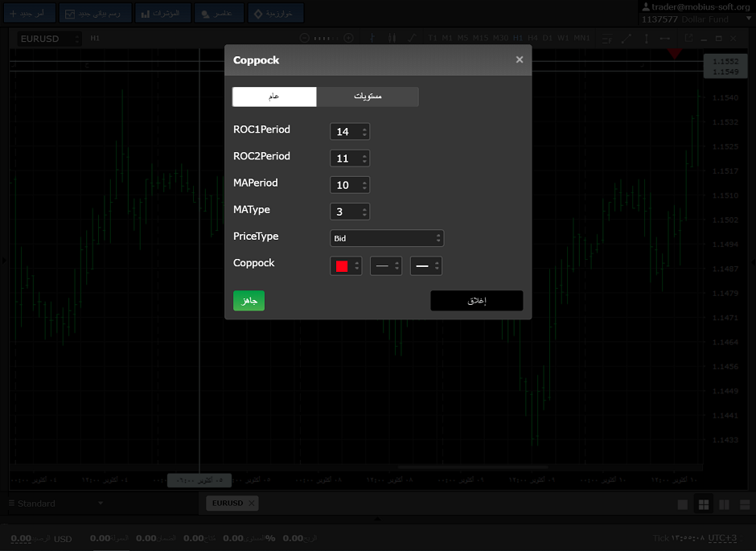756x551 pixels.
Task: Click the black إغلاق button
Action: (477, 301)
